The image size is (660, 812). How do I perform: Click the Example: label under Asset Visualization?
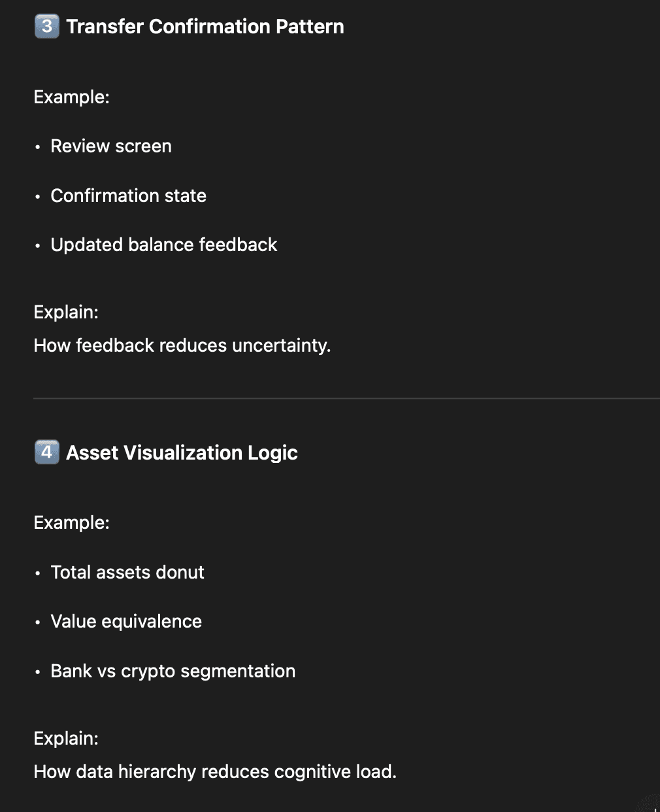[x=72, y=522]
